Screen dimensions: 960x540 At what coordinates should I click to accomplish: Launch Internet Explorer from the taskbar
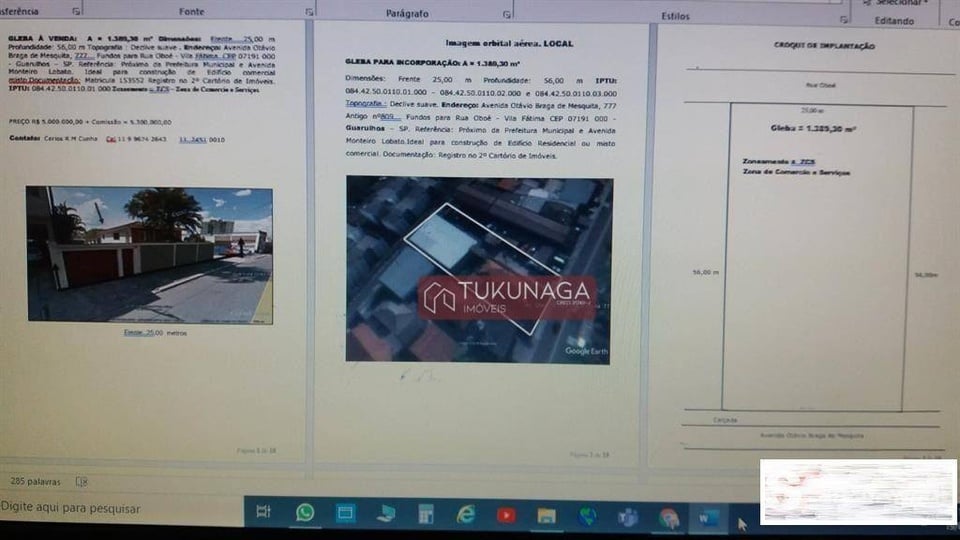pos(466,514)
